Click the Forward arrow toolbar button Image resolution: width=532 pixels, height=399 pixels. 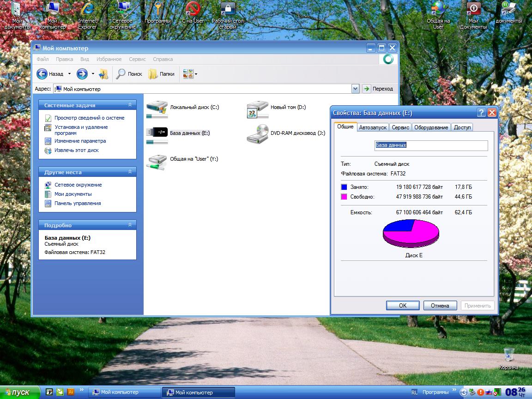pos(82,73)
